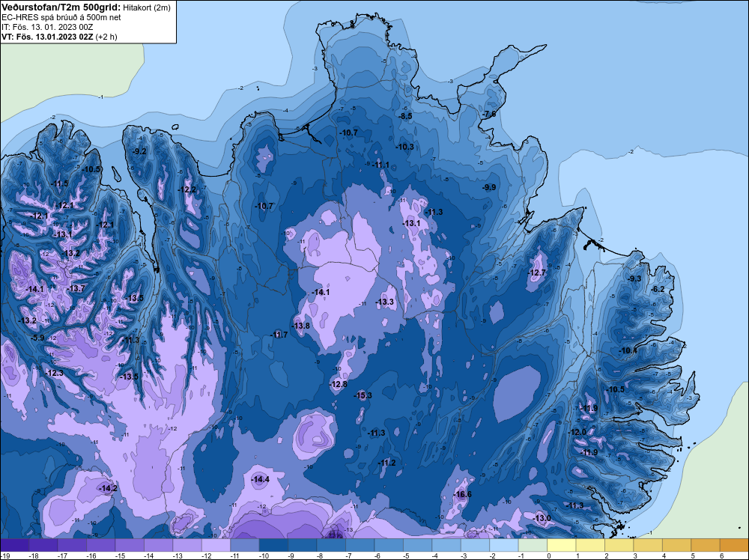Click the "VT: Fös. 13.01.2023 02Z (+2 h)" line
Viewport: 749px width, 560px height.
click(x=59, y=36)
